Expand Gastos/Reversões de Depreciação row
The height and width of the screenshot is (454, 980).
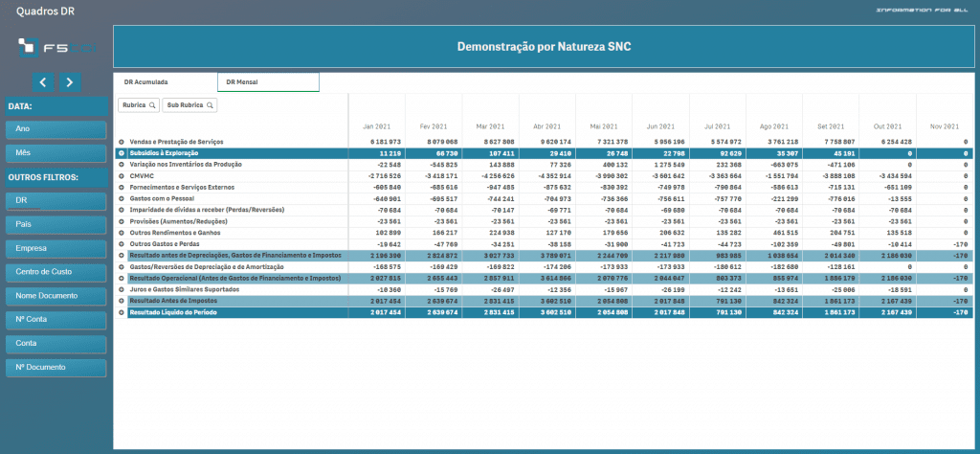pos(122,266)
